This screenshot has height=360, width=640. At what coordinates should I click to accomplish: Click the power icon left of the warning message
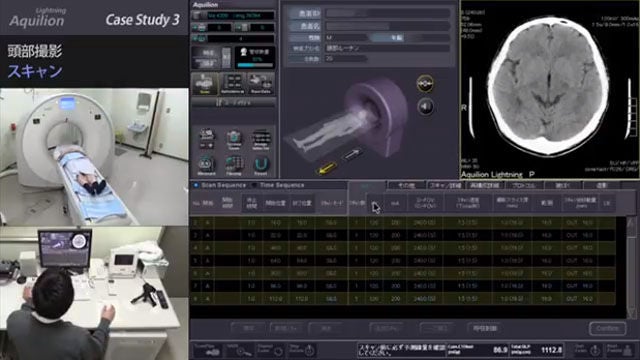coord(302,350)
